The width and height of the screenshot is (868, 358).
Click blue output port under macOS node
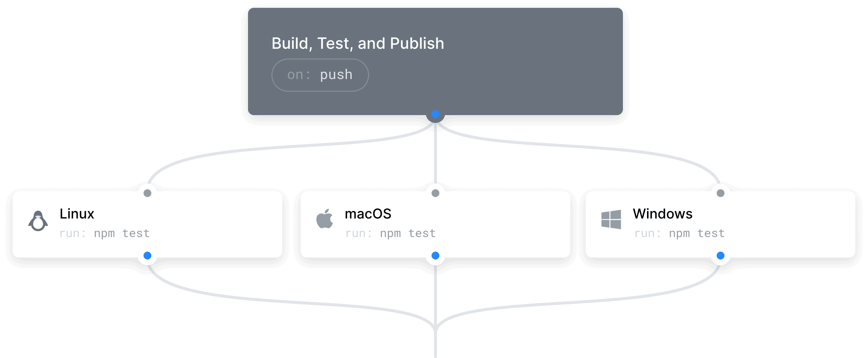pyautogui.click(x=435, y=256)
